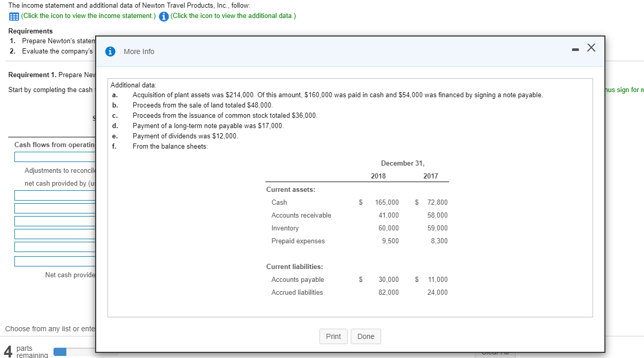
Task: Click item a about acquisition of plant assets
Action: pos(337,95)
